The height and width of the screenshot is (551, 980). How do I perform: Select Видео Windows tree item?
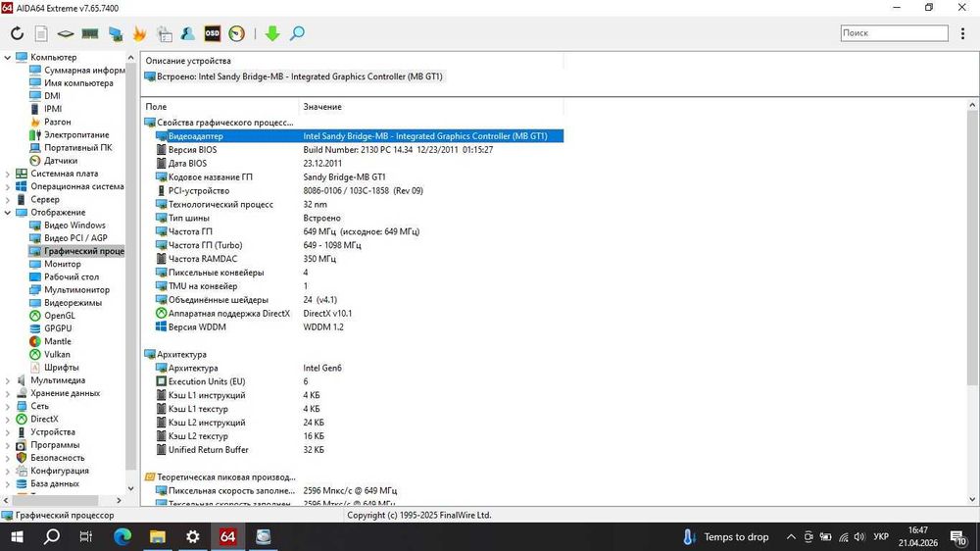(74, 225)
